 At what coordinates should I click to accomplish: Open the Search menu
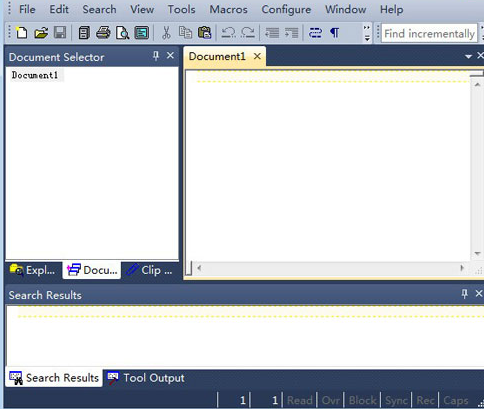tap(99, 9)
